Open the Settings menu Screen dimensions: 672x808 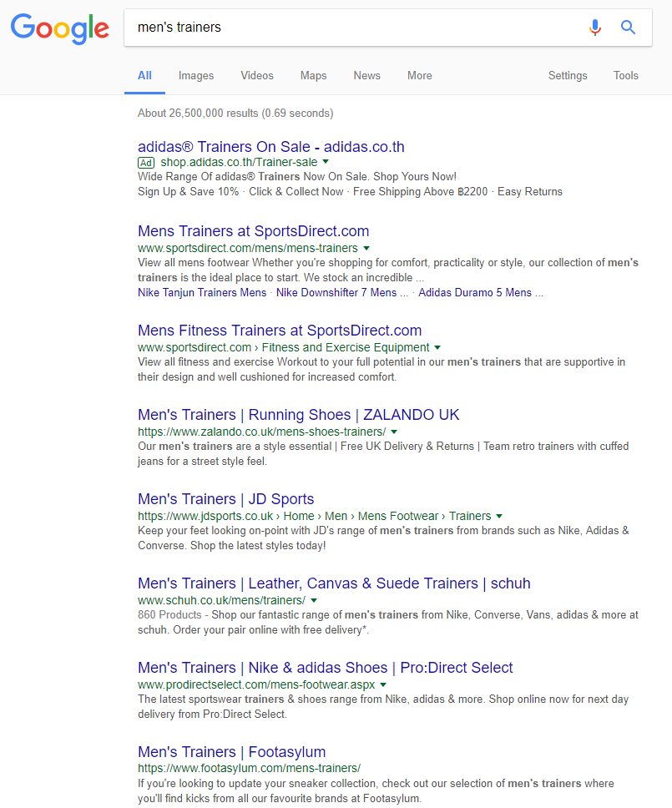point(568,75)
